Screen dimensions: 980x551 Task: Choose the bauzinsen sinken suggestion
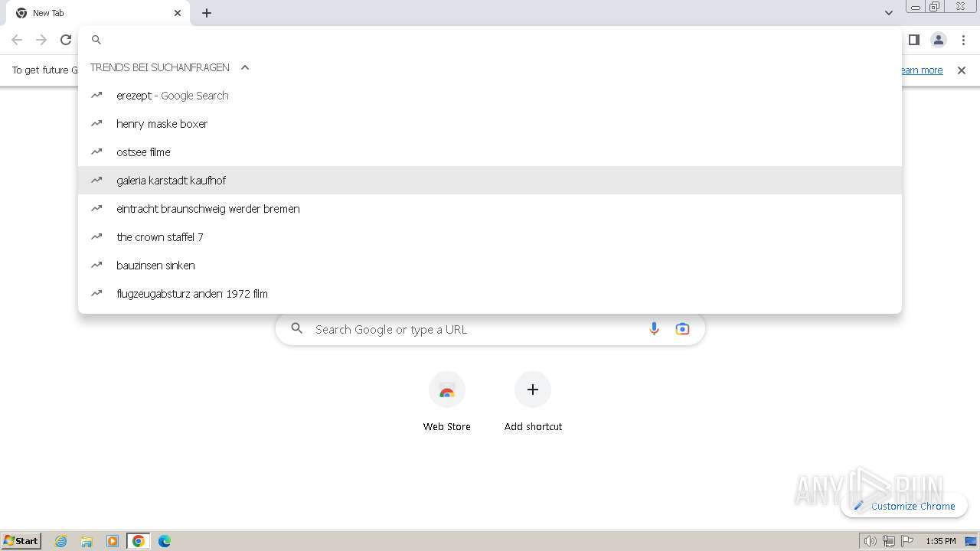[490, 266]
